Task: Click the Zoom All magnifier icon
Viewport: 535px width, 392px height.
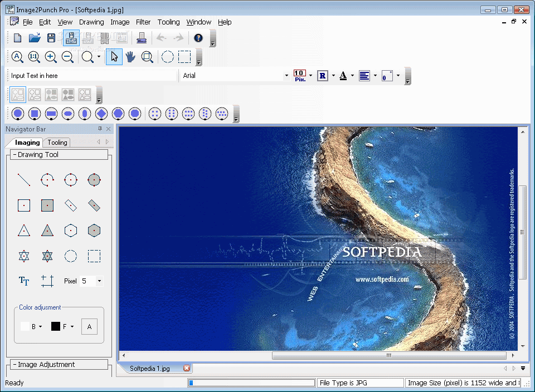Action: tap(17, 57)
